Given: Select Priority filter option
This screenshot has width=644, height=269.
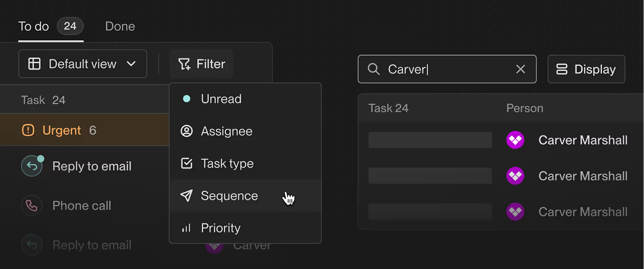Looking at the screenshot, I should 220,228.
